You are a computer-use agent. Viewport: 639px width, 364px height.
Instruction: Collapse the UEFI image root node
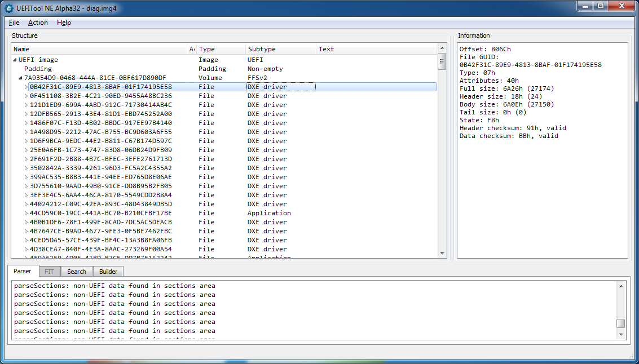coord(15,60)
